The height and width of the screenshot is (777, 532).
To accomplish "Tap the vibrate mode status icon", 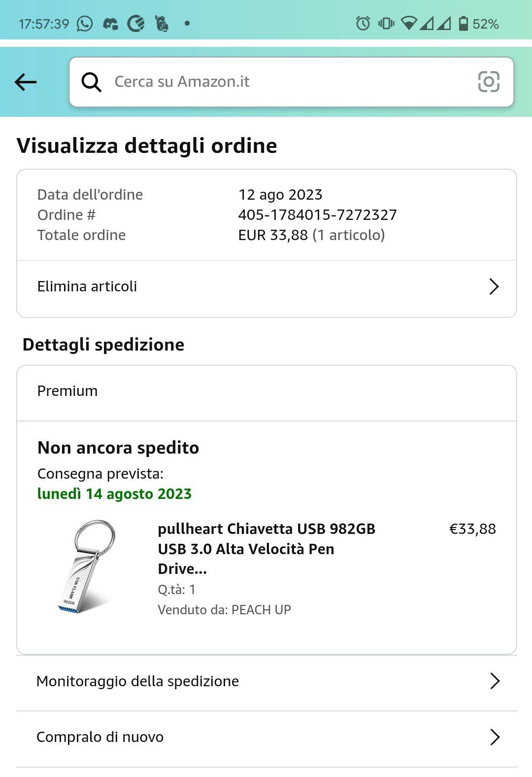I will click(386, 23).
